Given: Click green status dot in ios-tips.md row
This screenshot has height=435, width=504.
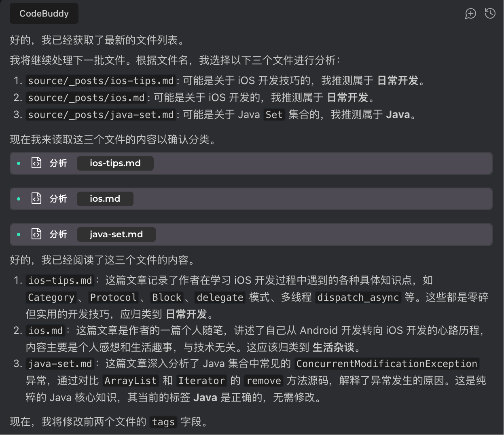Looking at the screenshot, I should point(19,163).
